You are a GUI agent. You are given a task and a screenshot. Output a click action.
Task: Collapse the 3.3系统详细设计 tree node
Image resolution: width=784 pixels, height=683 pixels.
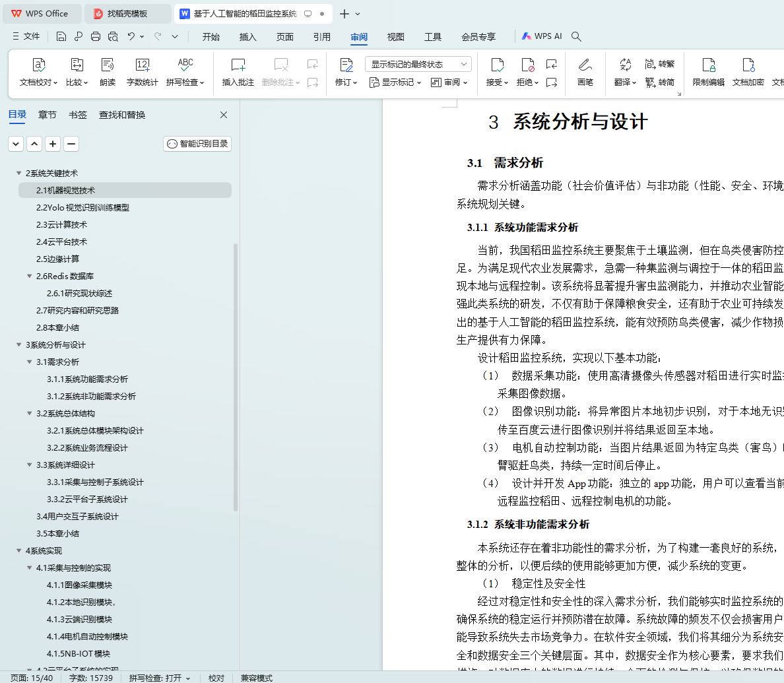[30, 465]
